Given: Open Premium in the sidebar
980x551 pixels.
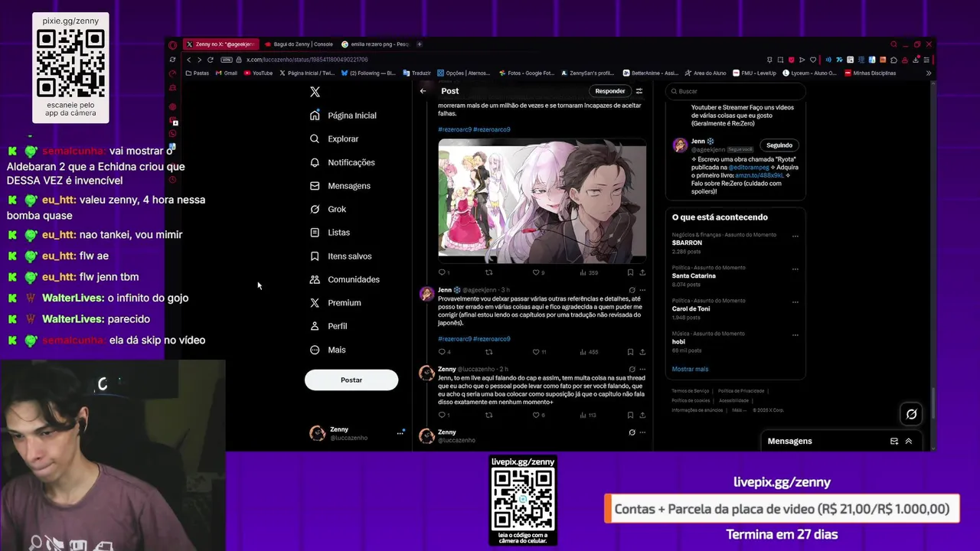Looking at the screenshot, I should [x=335, y=303].
